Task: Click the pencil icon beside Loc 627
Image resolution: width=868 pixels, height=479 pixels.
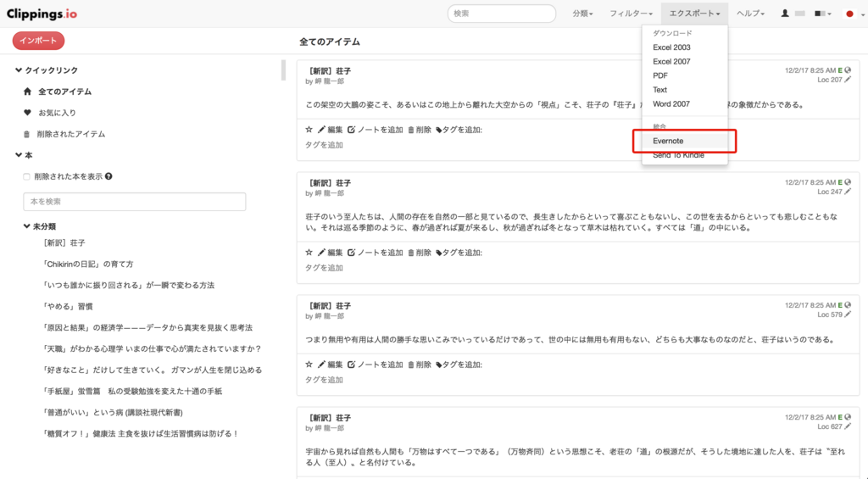Action: click(848, 426)
